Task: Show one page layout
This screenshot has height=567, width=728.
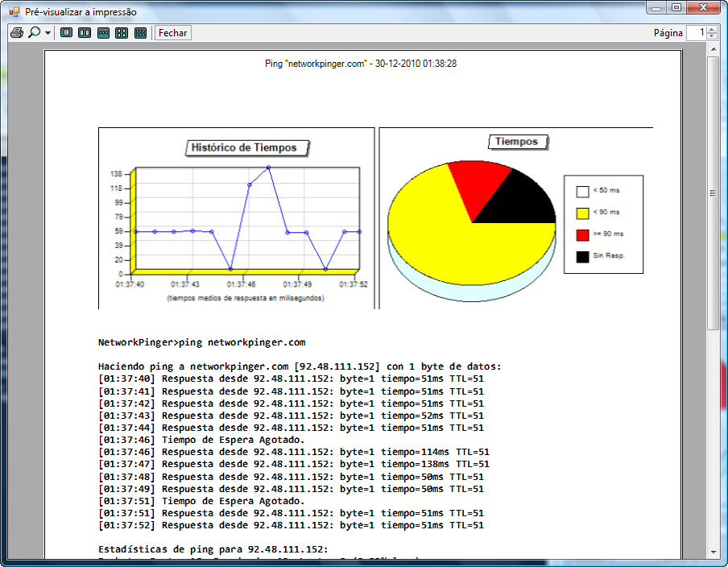Action: pos(66,33)
